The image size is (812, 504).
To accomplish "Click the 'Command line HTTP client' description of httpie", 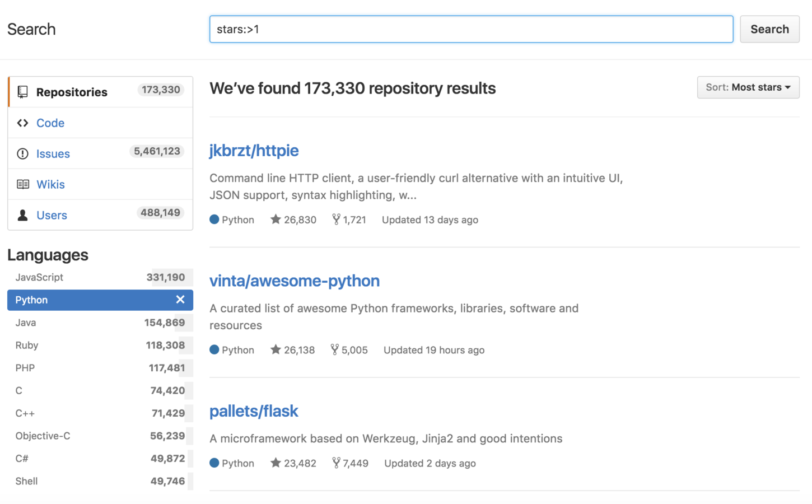I will [417, 186].
